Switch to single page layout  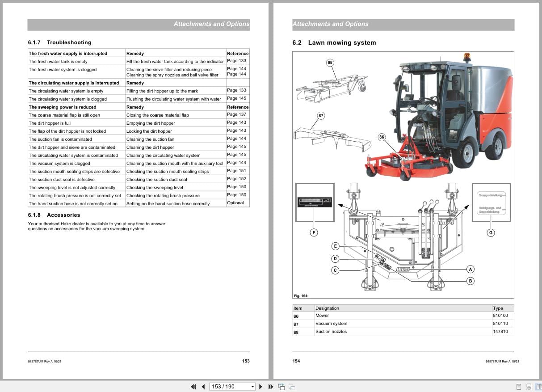(519, 387)
